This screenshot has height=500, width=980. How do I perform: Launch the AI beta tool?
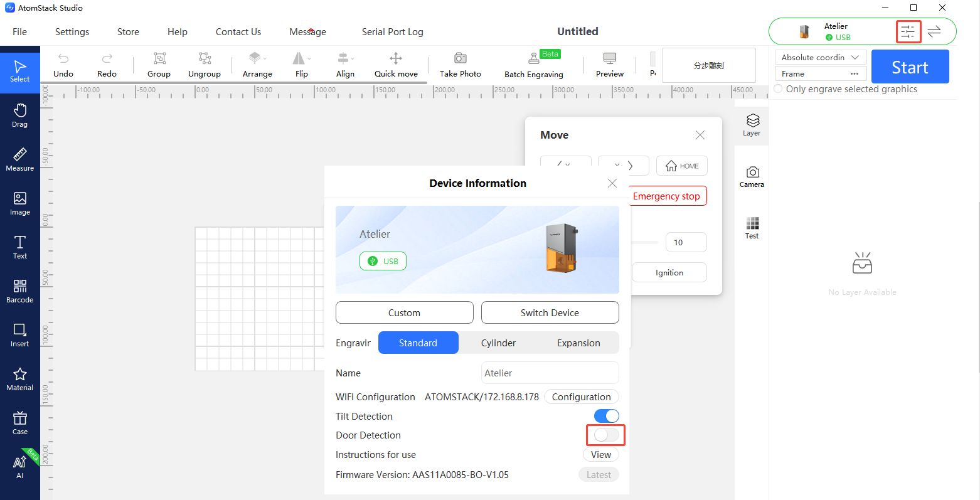[20, 467]
